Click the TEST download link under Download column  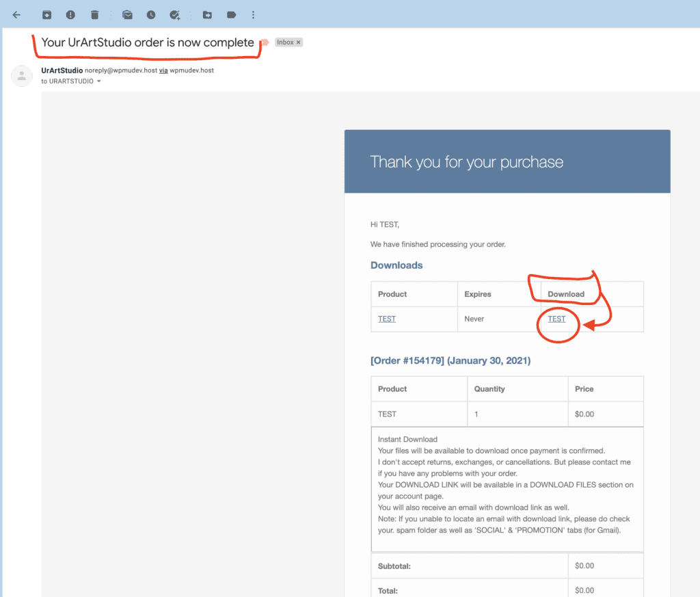pos(556,319)
